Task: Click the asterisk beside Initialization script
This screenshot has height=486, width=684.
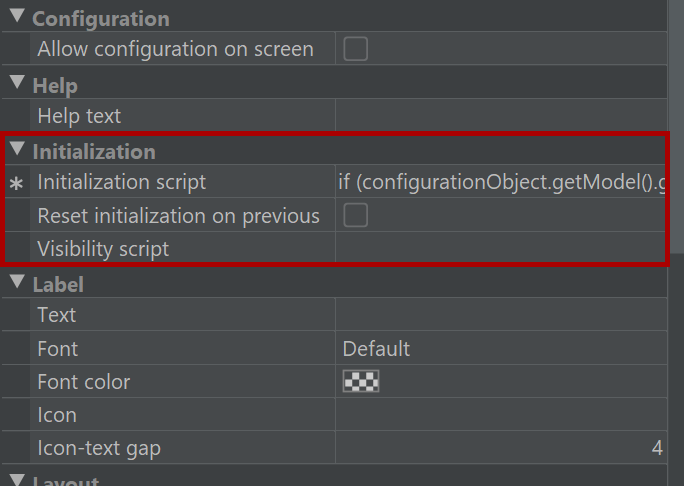Action: click(x=16, y=184)
